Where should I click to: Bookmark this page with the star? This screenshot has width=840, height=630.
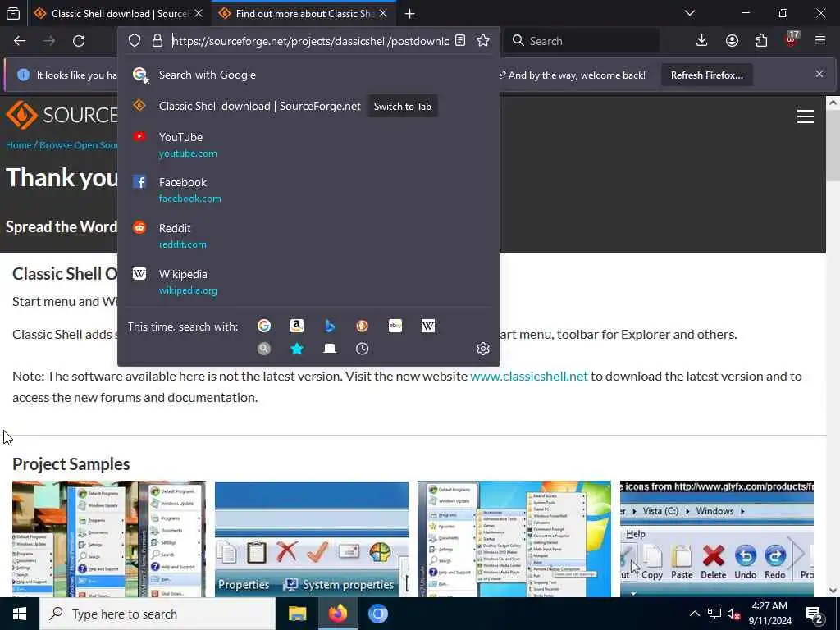coord(482,41)
